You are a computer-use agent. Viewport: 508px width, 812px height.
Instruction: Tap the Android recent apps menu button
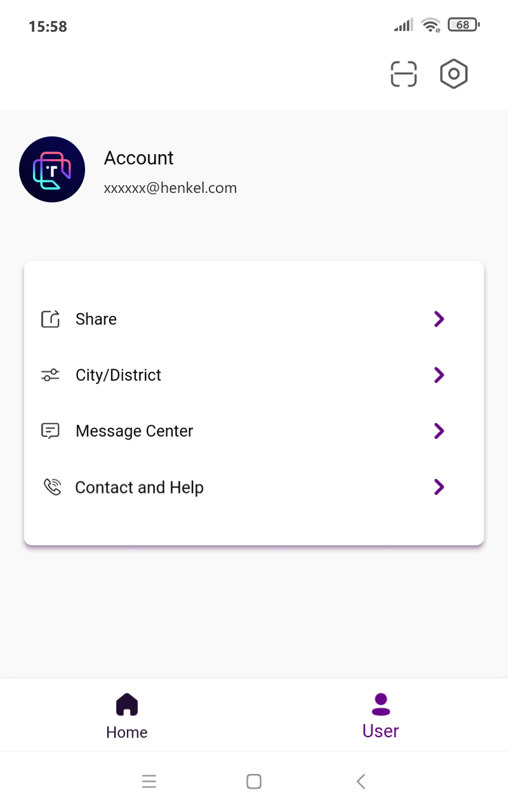pyautogui.click(x=149, y=782)
